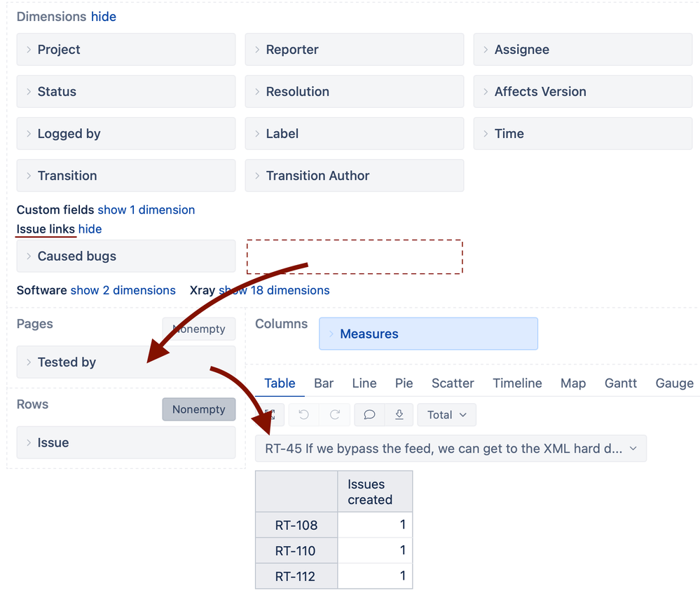Expand Issue in Rows

[x=126, y=442]
